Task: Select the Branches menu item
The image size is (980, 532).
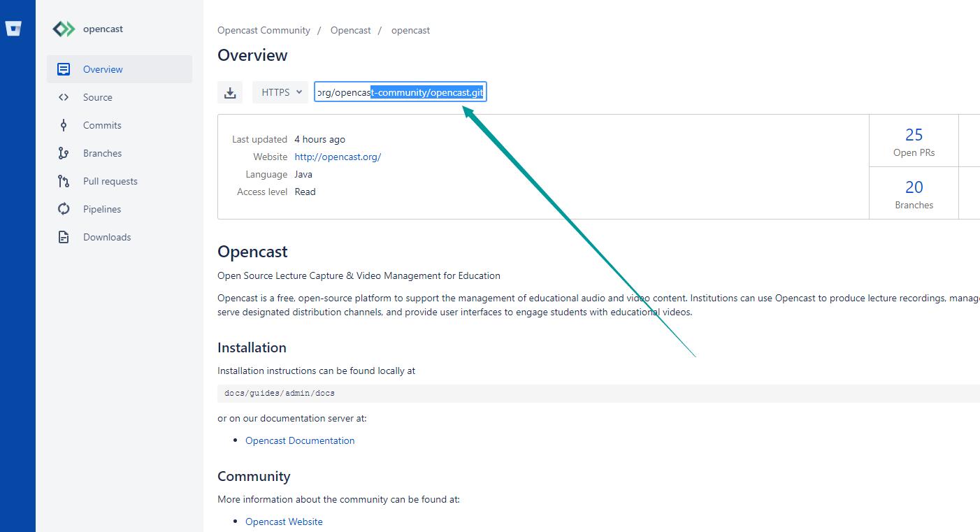Action: [120, 153]
